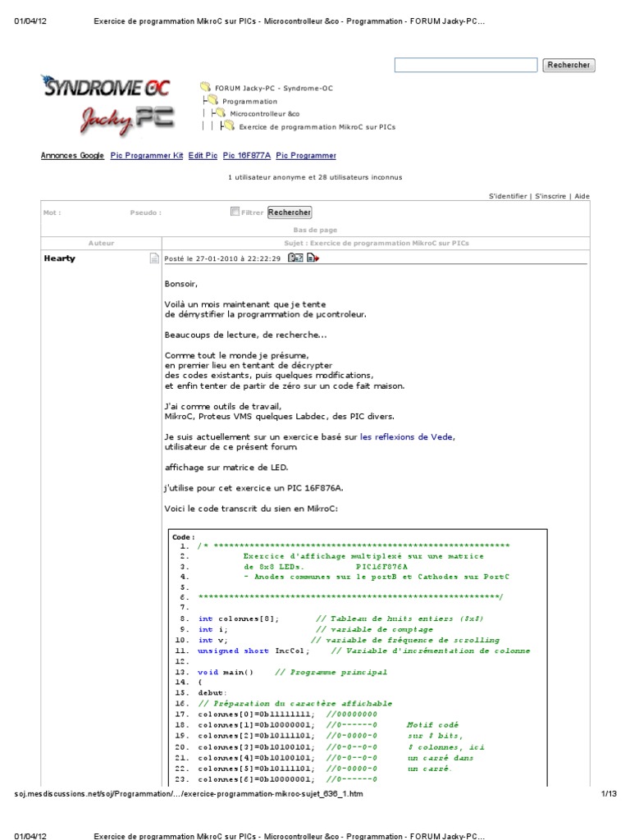Click the quote message icon after post date
The image size is (630, 840).
click(295, 258)
